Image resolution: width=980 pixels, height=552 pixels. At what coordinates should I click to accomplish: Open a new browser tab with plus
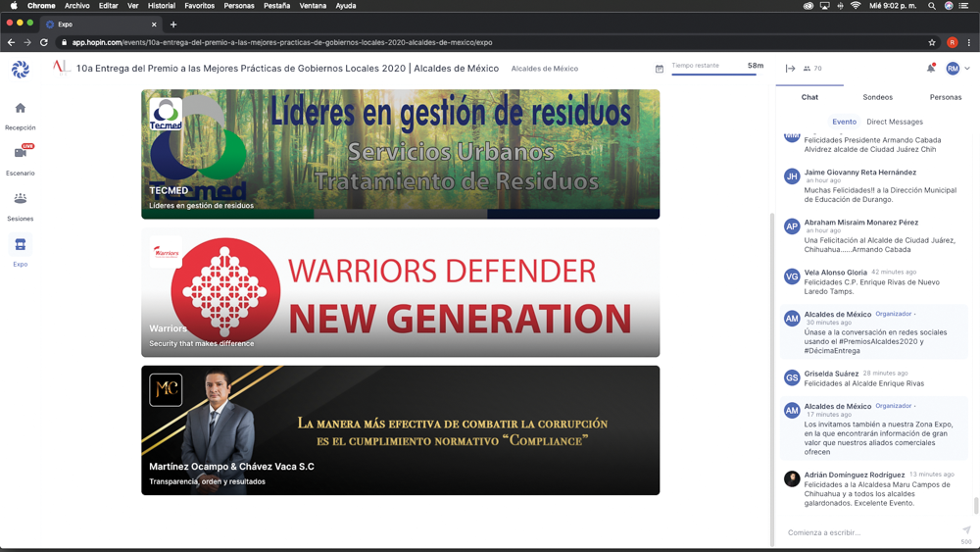173,25
